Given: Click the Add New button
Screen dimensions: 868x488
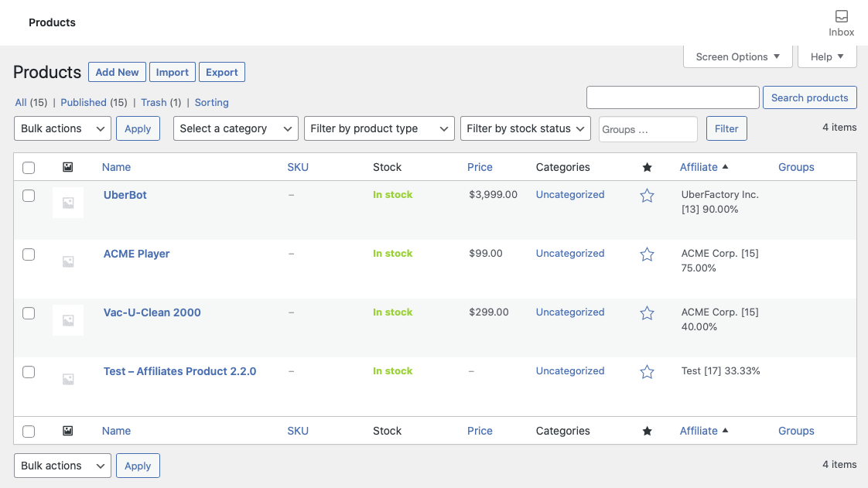Looking at the screenshot, I should (117, 72).
